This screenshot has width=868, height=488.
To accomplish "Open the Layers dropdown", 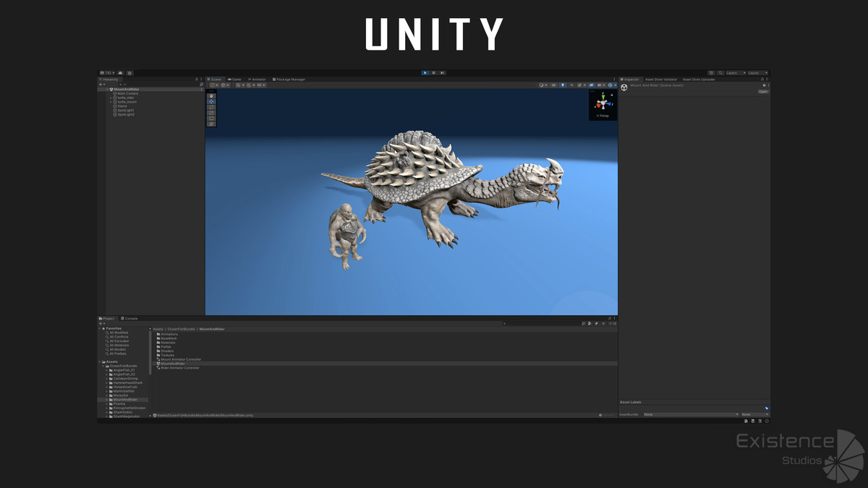I will 734,73.
